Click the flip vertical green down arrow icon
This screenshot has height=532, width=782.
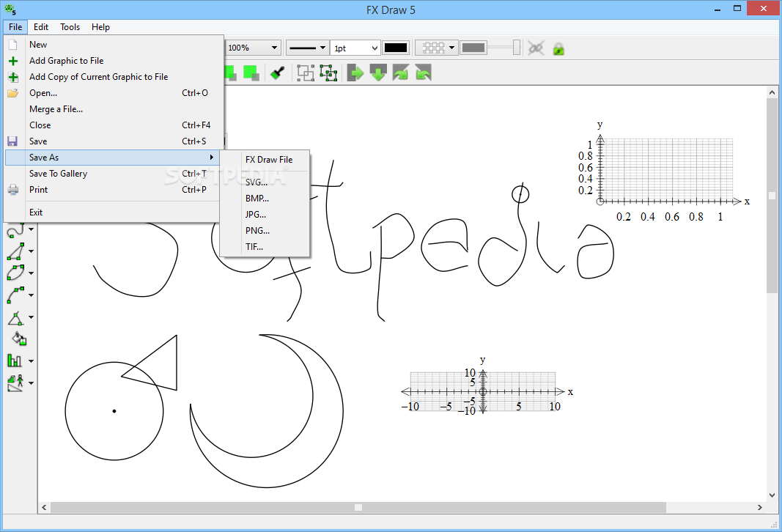378,73
